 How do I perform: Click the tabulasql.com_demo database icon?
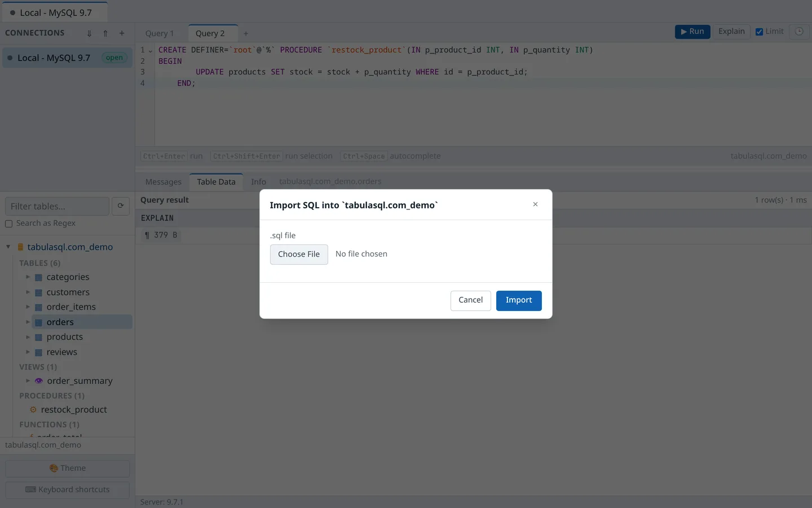point(20,247)
